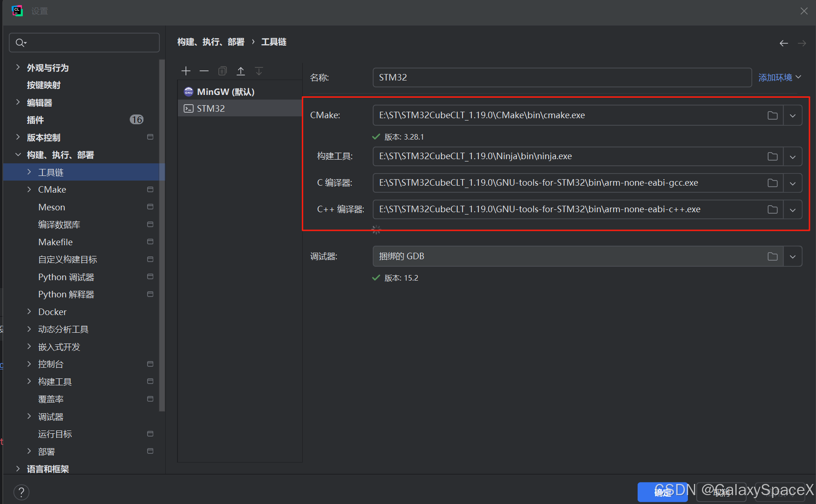Click the settings tree vertical scrollbar

(x=162, y=235)
